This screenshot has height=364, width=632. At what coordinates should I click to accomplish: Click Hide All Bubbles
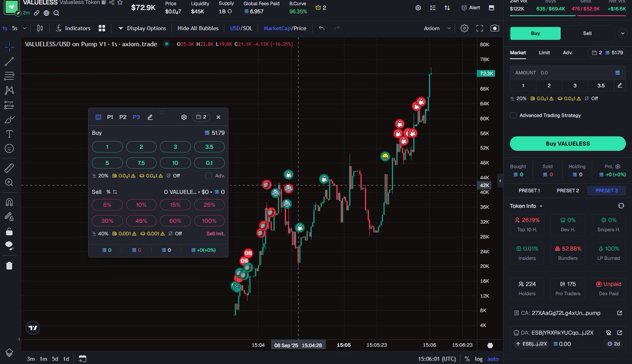(198, 28)
